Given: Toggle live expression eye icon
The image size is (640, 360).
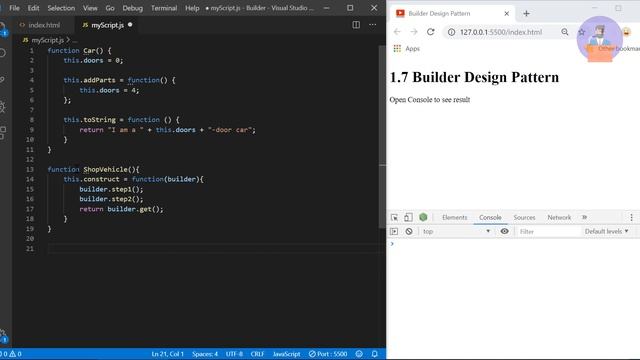Looking at the screenshot, I should (504, 231).
